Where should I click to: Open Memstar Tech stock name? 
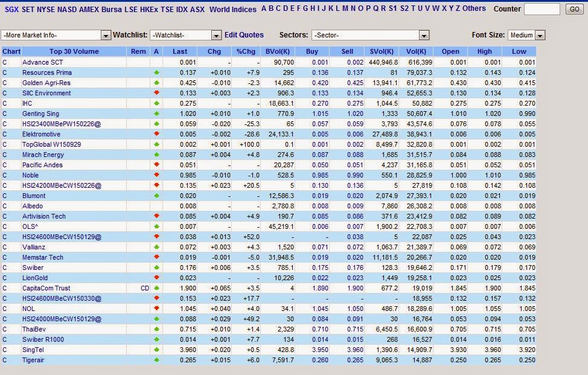coord(43,257)
